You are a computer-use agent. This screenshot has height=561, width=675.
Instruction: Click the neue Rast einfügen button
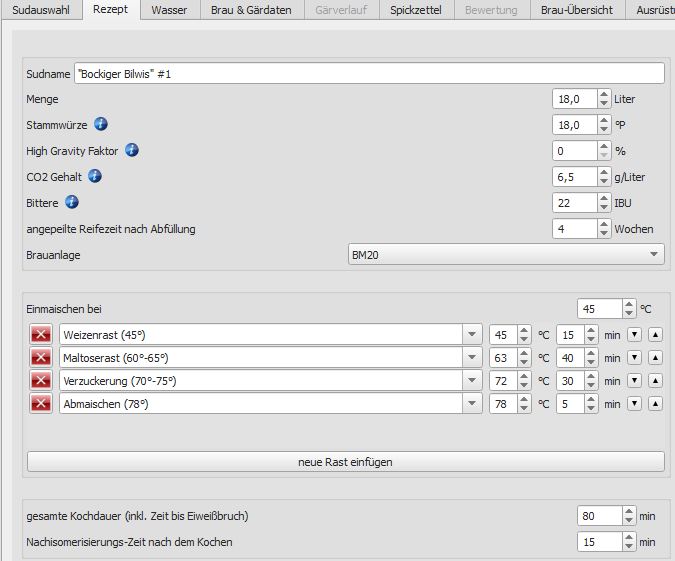click(x=345, y=462)
